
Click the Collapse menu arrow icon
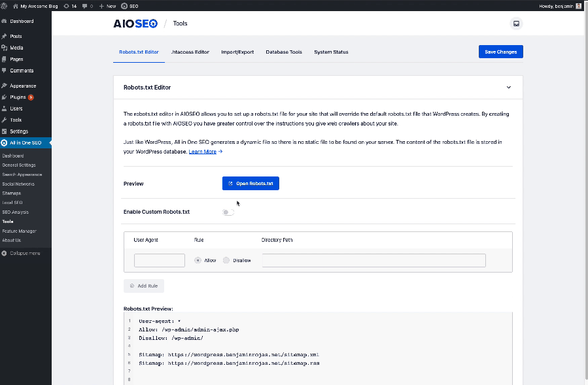tap(4, 253)
